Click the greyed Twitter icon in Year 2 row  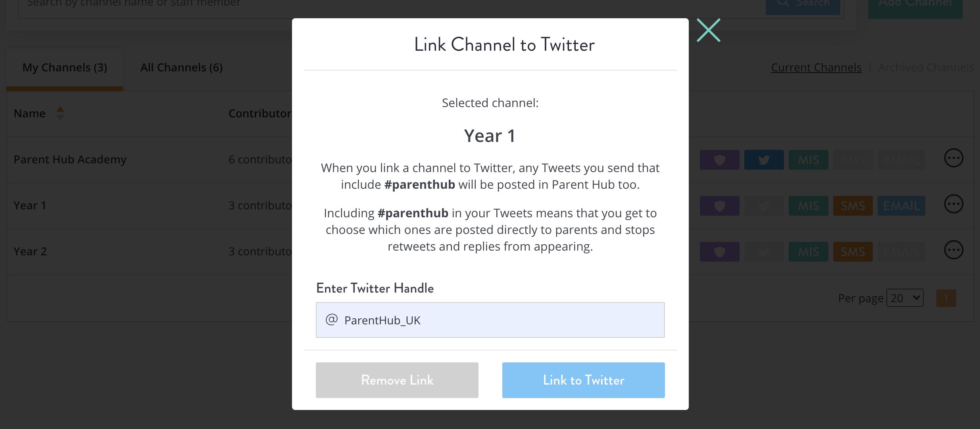coord(764,252)
